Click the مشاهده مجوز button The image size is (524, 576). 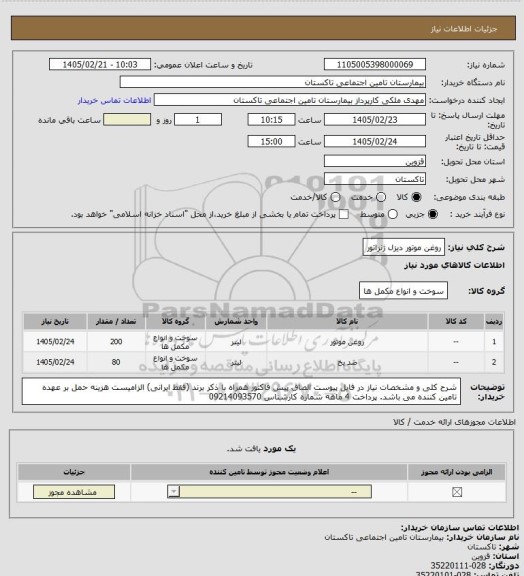tap(74, 492)
